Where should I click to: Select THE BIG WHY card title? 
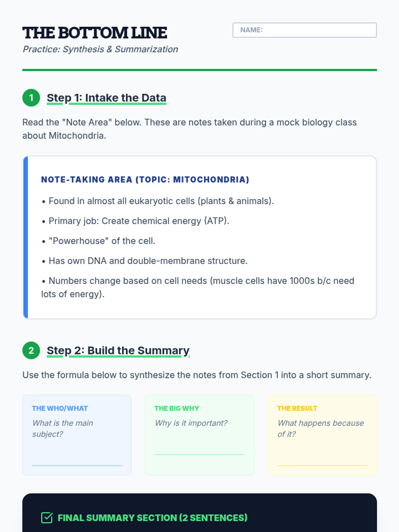(177, 408)
